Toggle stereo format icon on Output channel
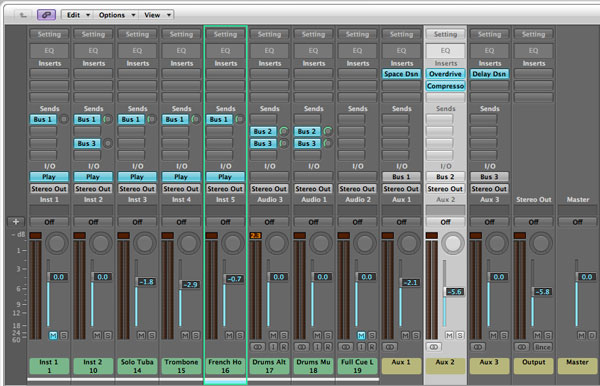Image resolution: width=600 pixels, height=386 pixels. 522,347
